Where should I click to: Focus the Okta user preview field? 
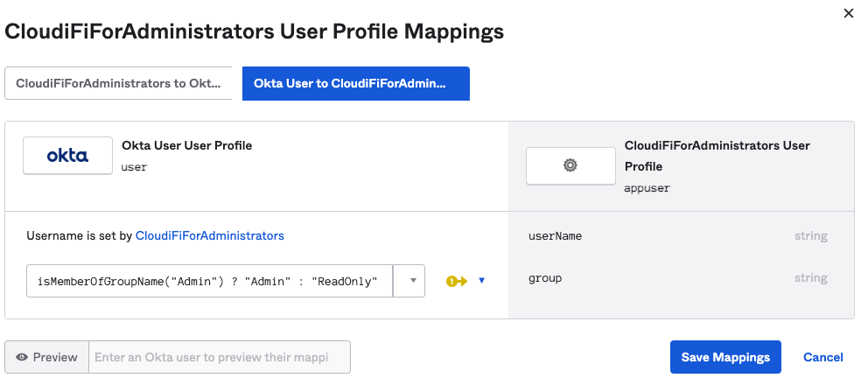point(220,357)
